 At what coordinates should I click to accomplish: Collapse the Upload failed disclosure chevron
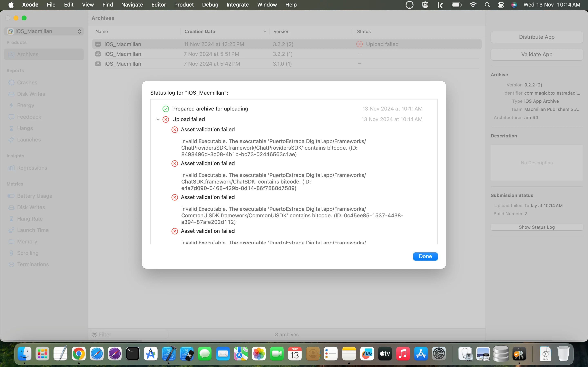[x=158, y=119]
